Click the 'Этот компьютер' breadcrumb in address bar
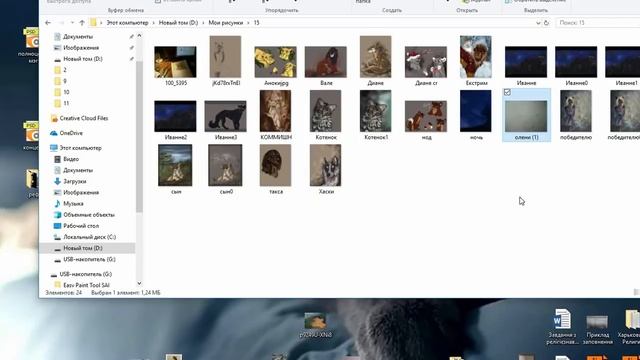 click(127, 23)
